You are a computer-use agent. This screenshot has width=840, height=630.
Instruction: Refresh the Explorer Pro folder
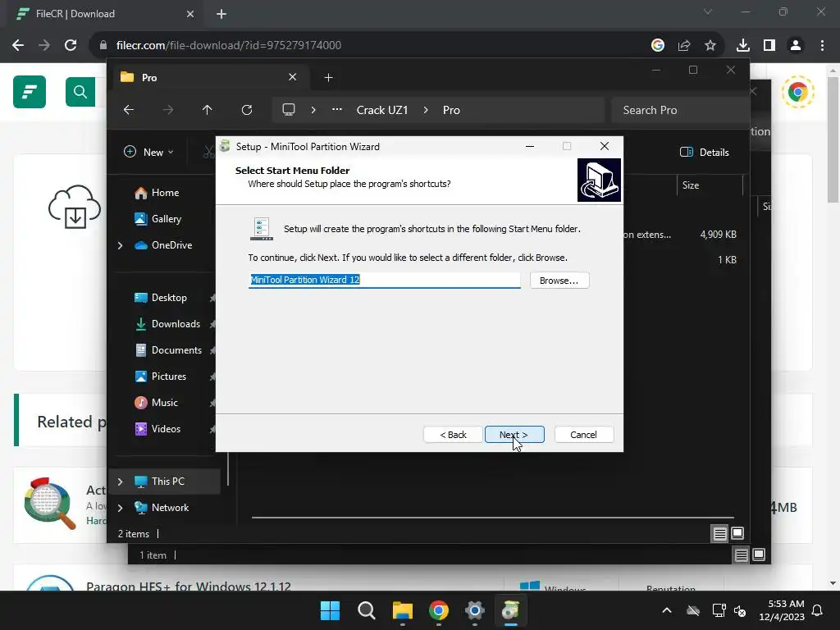pos(246,110)
